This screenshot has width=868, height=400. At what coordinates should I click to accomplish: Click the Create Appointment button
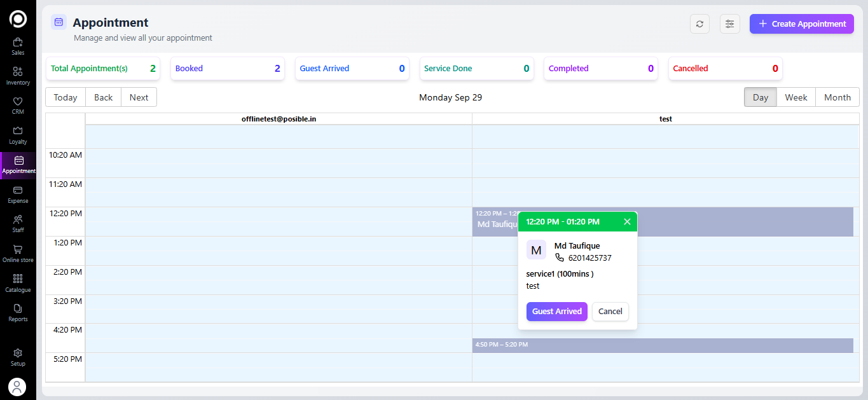801,24
